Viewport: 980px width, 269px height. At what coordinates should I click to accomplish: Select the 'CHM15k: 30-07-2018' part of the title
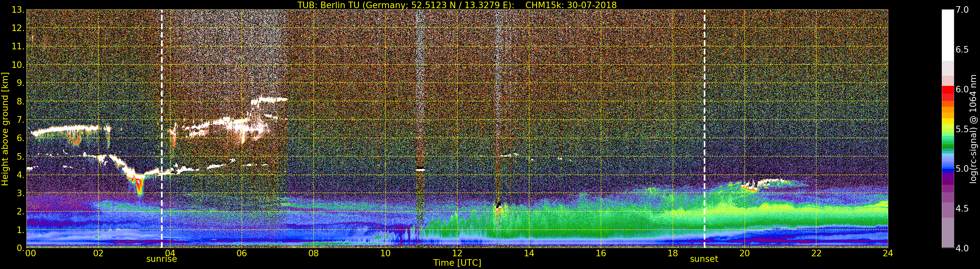(571, 5)
